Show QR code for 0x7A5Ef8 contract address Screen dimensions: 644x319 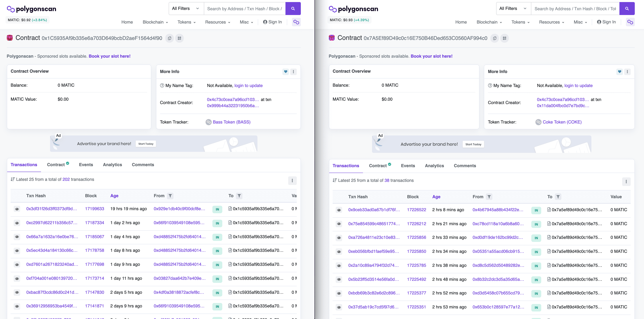(505, 38)
